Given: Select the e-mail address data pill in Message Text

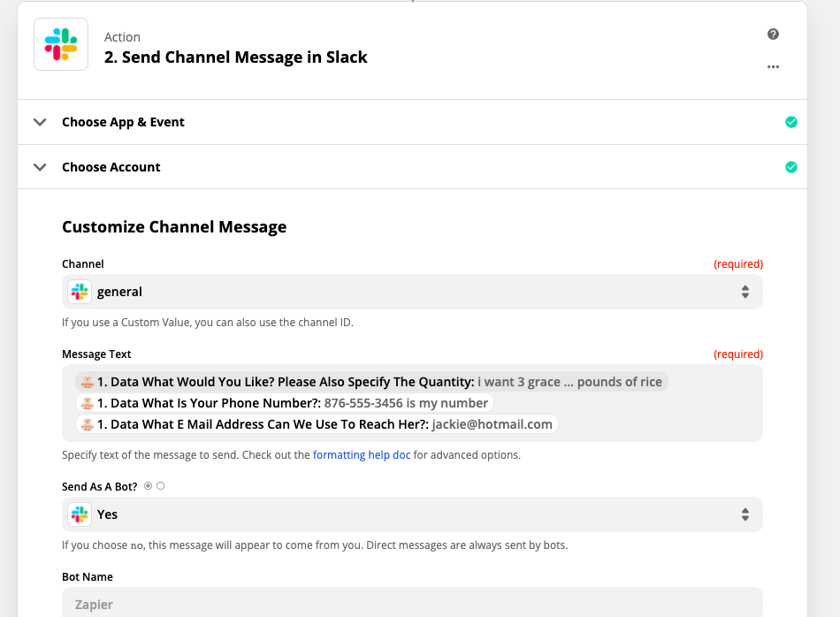Looking at the screenshot, I should coord(317,424).
